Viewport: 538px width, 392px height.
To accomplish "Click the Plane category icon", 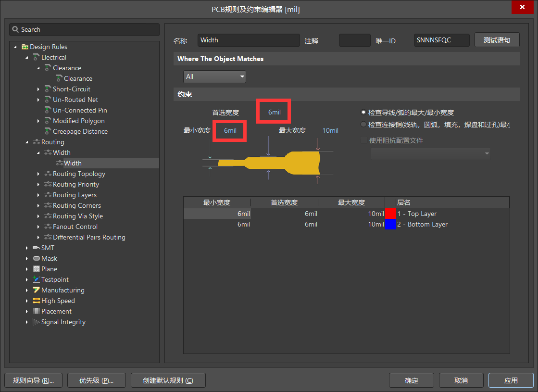I will [37, 269].
